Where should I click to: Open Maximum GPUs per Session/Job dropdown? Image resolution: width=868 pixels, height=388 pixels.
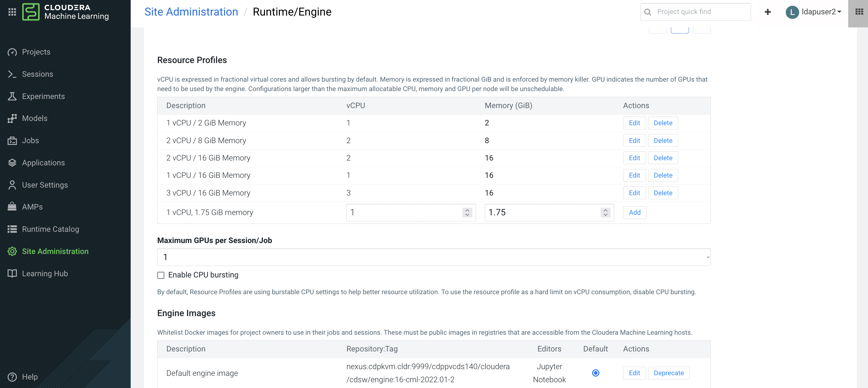tap(434, 257)
